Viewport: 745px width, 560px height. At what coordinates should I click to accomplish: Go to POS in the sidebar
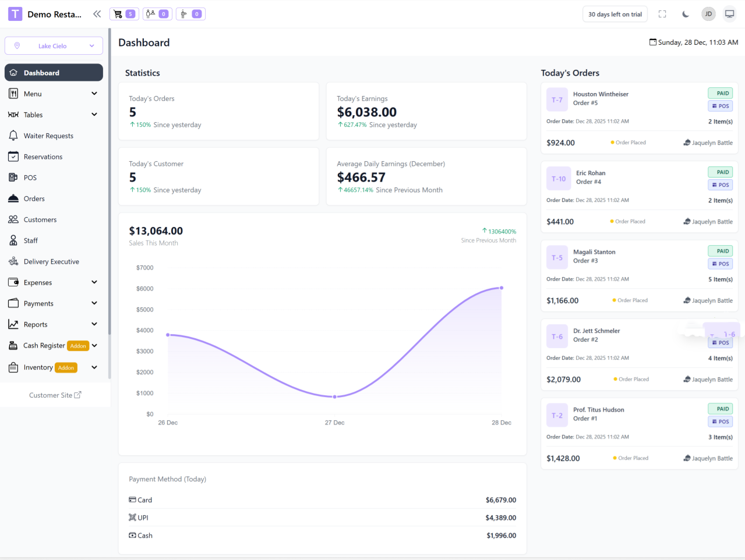click(30, 178)
